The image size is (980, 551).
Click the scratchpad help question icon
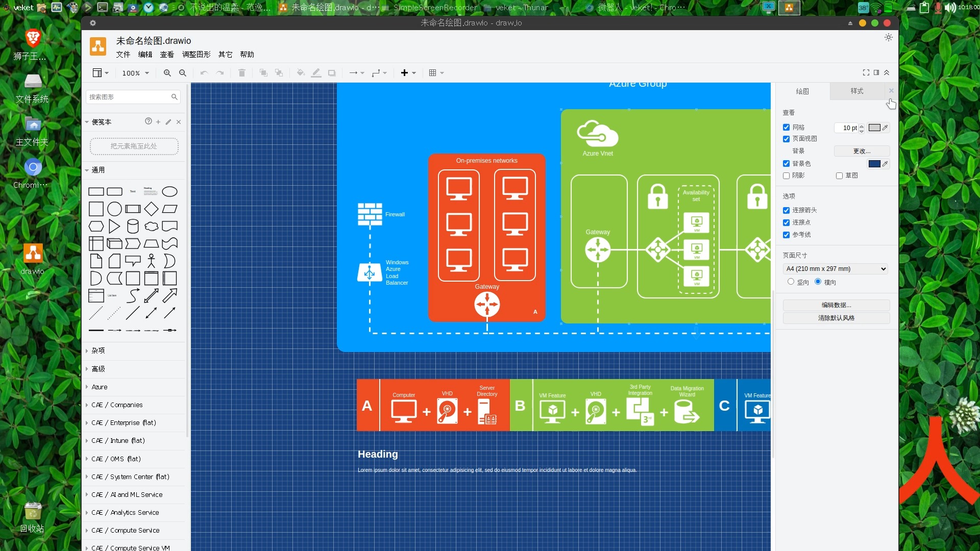(x=149, y=121)
